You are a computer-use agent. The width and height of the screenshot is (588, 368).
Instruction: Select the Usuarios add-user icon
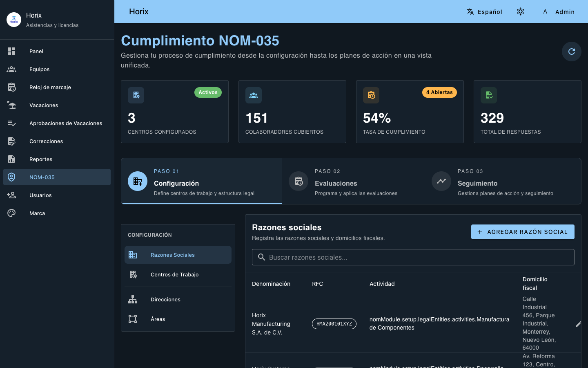click(x=11, y=195)
